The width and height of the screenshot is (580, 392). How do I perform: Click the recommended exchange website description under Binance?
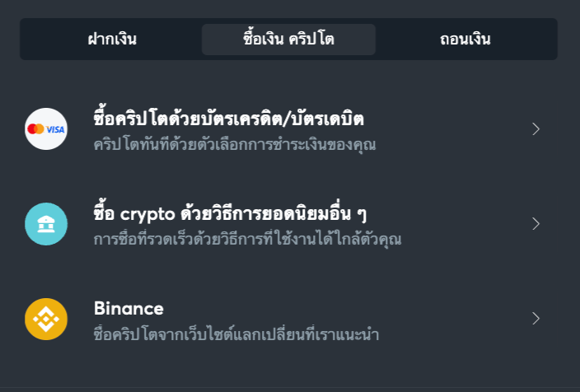coord(236,334)
